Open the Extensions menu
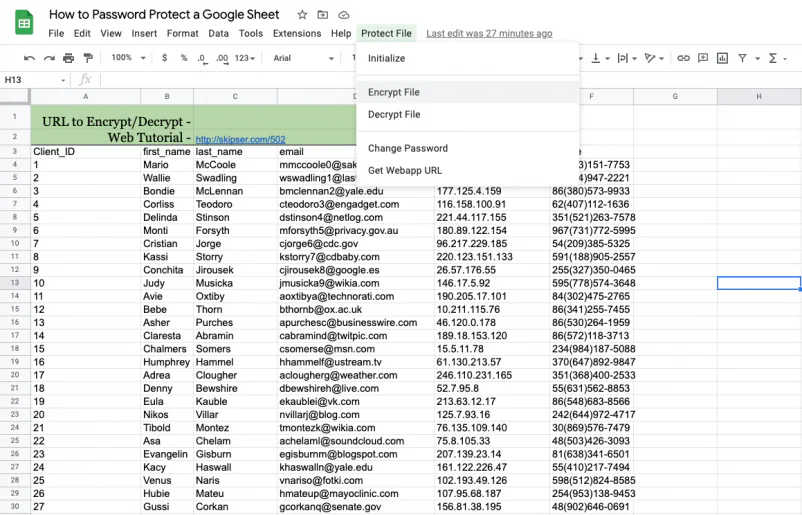This screenshot has width=802, height=515. tap(297, 33)
